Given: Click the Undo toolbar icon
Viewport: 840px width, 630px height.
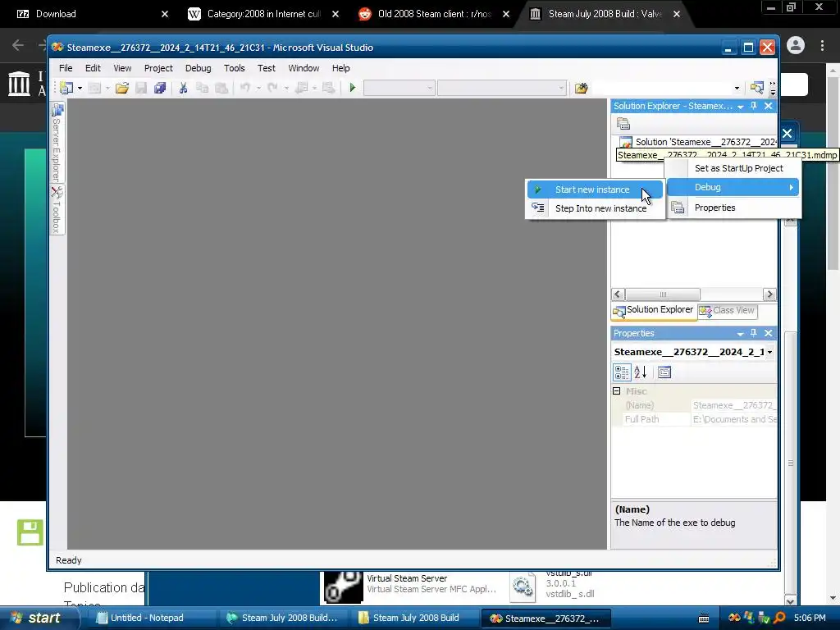Looking at the screenshot, I should coord(245,88).
